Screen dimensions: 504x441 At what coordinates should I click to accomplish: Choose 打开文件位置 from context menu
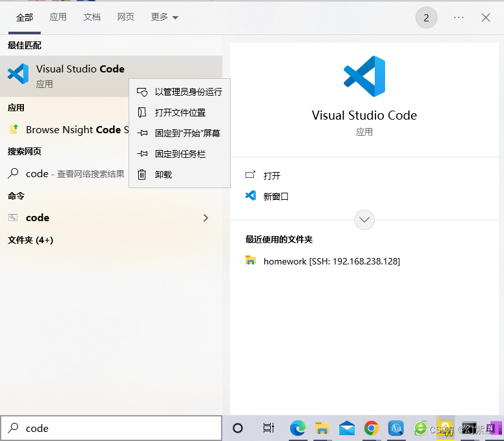point(180,113)
